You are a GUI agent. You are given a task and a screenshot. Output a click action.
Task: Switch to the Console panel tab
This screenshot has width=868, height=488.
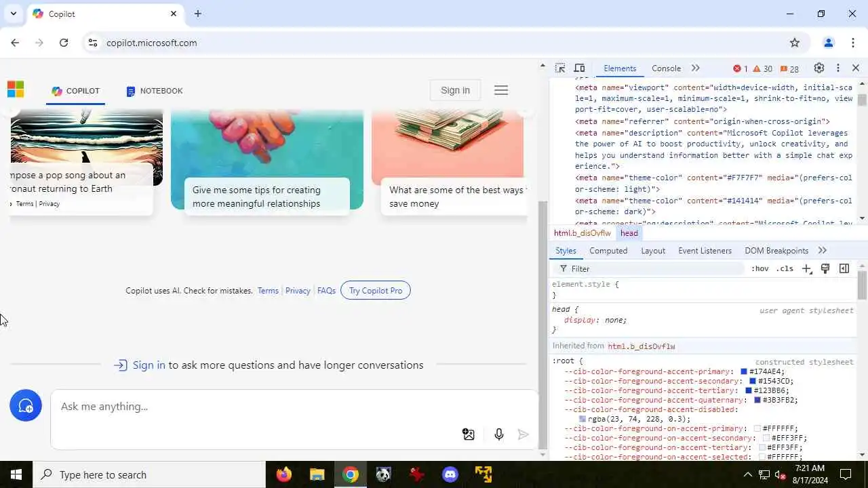[666, 68]
